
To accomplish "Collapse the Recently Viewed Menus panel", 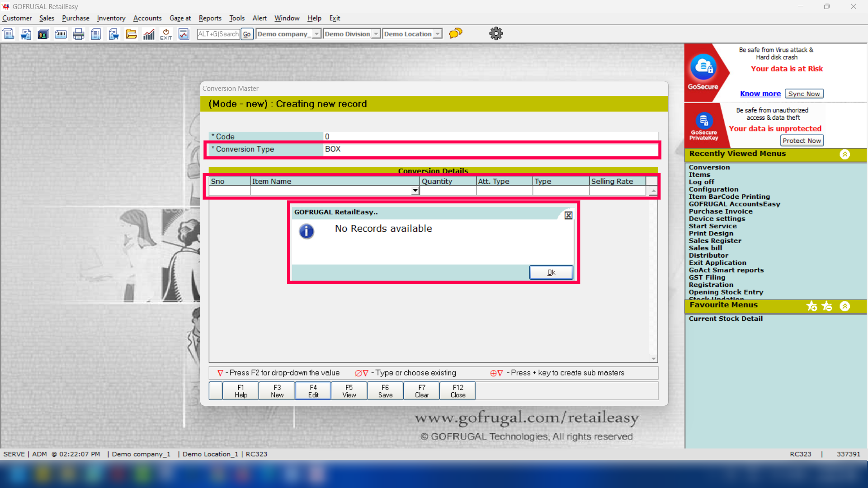I will tap(844, 154).
